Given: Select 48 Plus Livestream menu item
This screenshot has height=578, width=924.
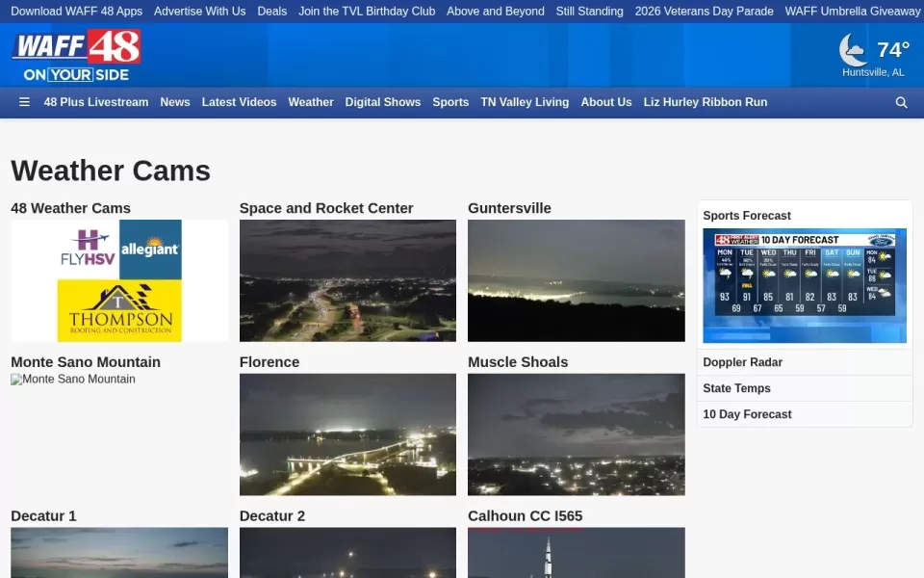Looking at the screenshot, I should [x=96, y=102].
